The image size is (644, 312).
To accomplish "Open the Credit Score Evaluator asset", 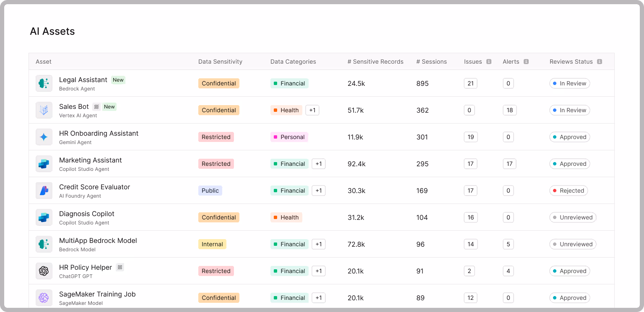I will tap(94, 187).
